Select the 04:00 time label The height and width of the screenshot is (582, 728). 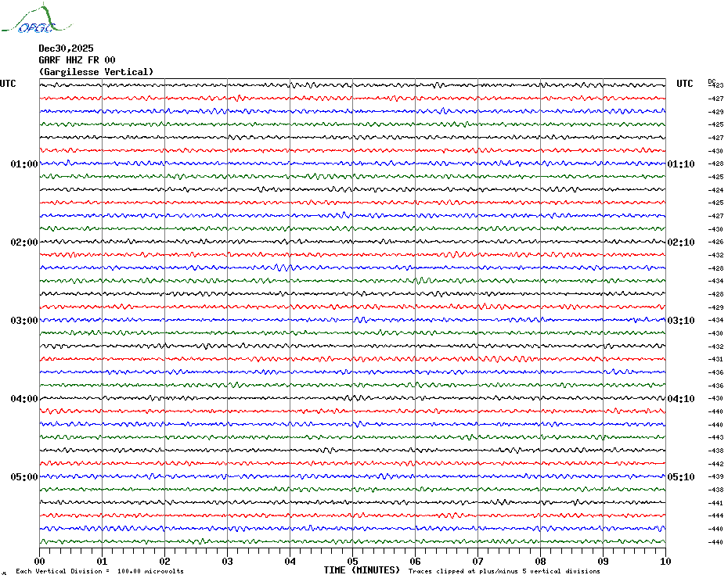(24, 399)
